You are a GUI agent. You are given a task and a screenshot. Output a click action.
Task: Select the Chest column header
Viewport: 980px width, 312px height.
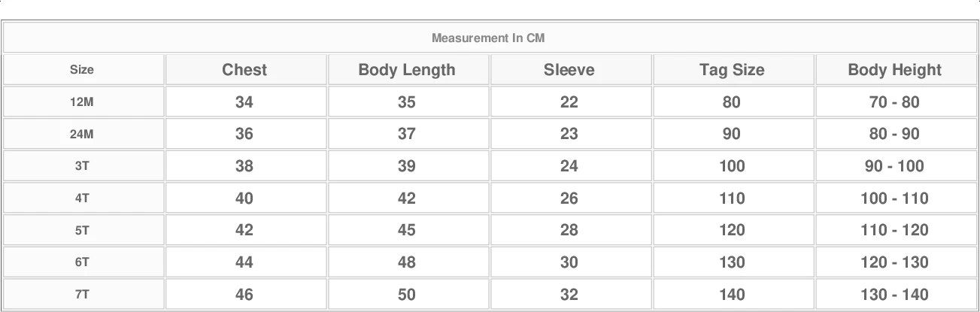[244, 70]
